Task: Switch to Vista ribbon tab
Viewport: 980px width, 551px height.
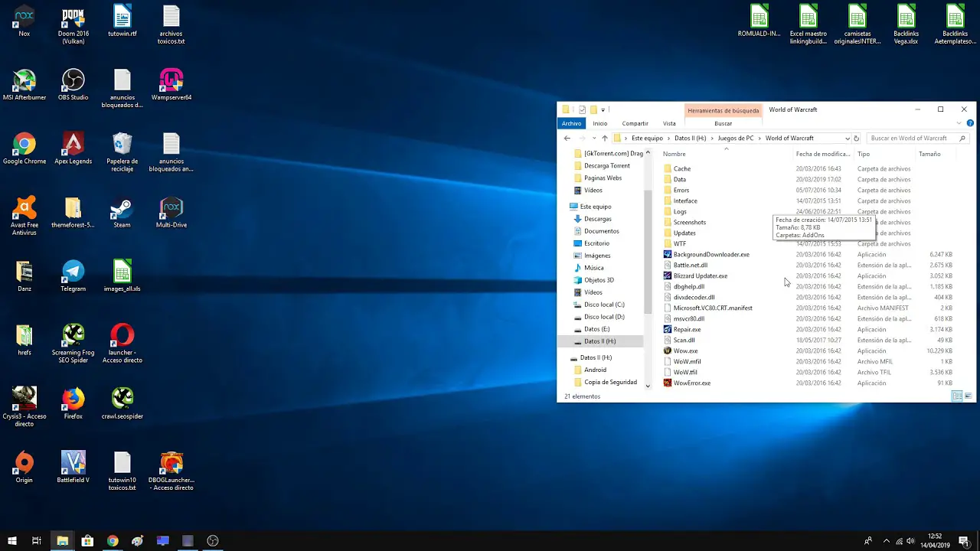Action: [x=669, y=123]
